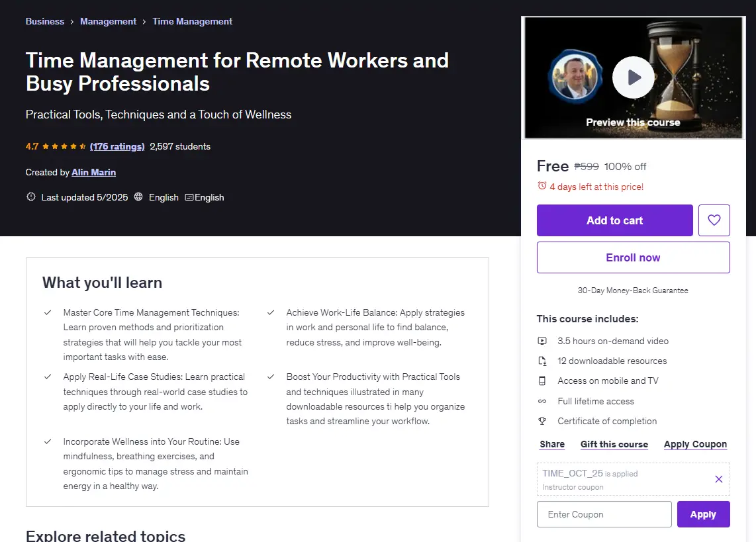Click the Share link
756x542 pixels.
(552, 444)
